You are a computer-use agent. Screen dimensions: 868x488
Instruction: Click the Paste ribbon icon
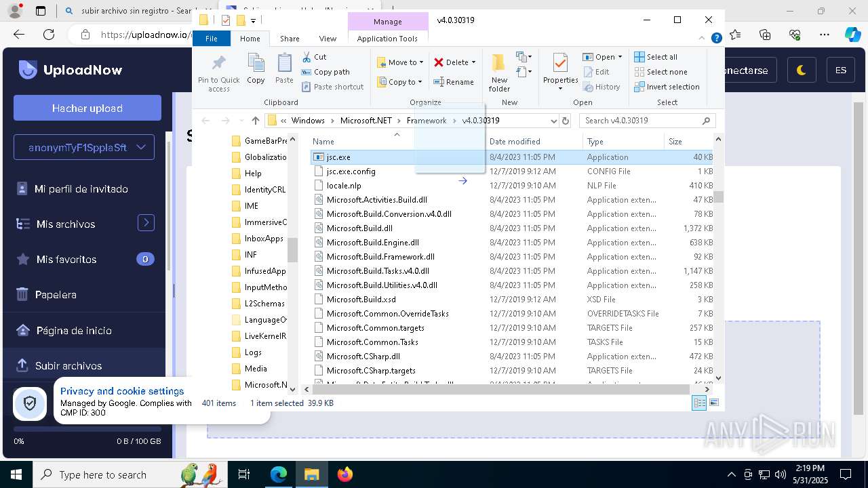click(284, 68)
